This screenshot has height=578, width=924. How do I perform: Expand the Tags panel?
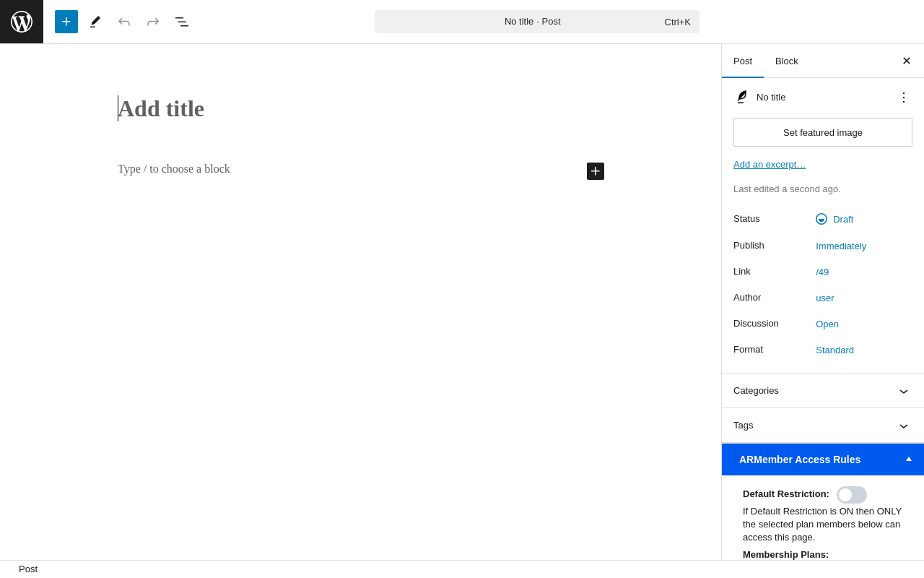(823, 426)
